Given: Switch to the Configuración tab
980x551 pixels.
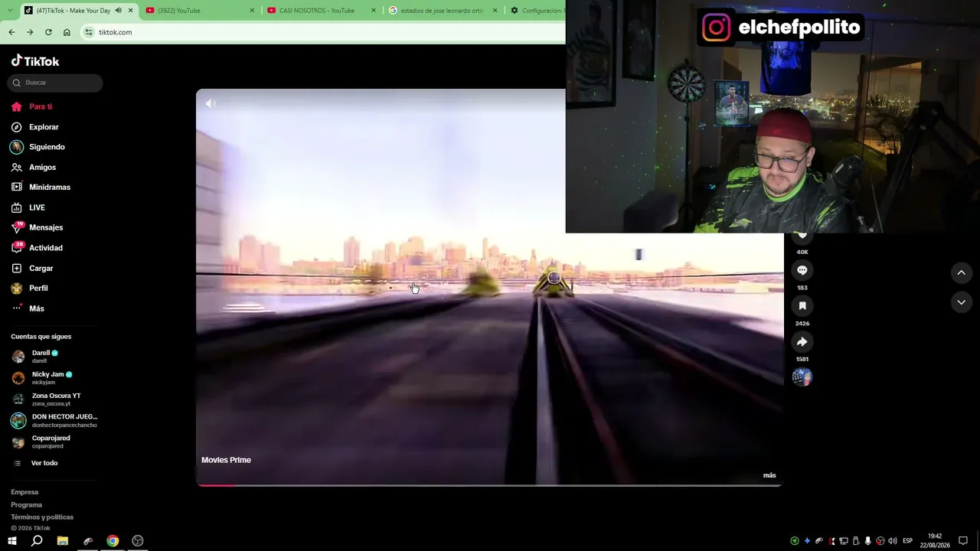Looking at the screenshot, I should coord(536,11).
